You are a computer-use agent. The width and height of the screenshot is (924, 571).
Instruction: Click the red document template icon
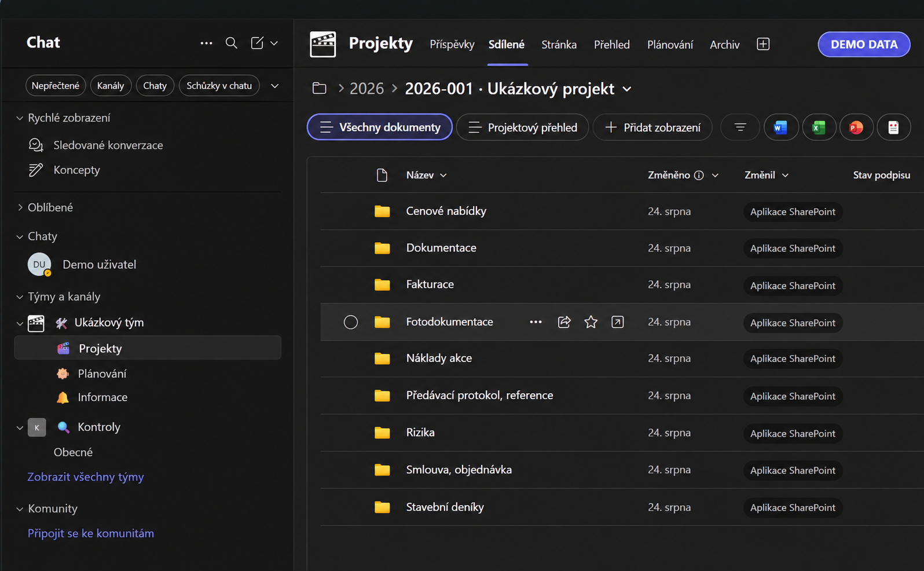click(x=893, y=127)
